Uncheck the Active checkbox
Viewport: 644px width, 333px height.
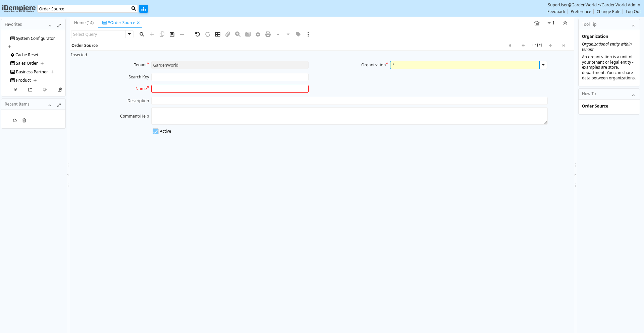(x=156, y=131)
